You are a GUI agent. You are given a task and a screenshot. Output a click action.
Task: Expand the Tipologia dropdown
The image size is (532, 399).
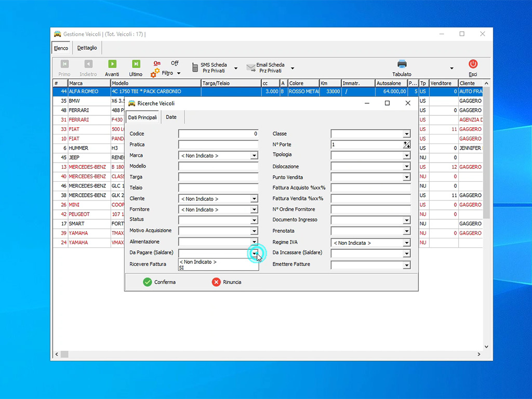406,156
